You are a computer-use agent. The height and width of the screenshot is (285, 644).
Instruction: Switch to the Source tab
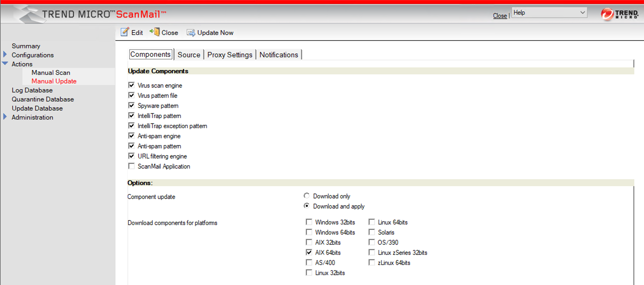click(189, 55)
